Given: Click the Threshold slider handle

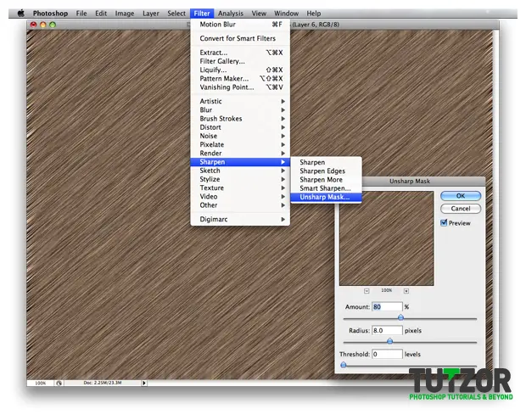Looking at the screenshot, I should point(344,365).
